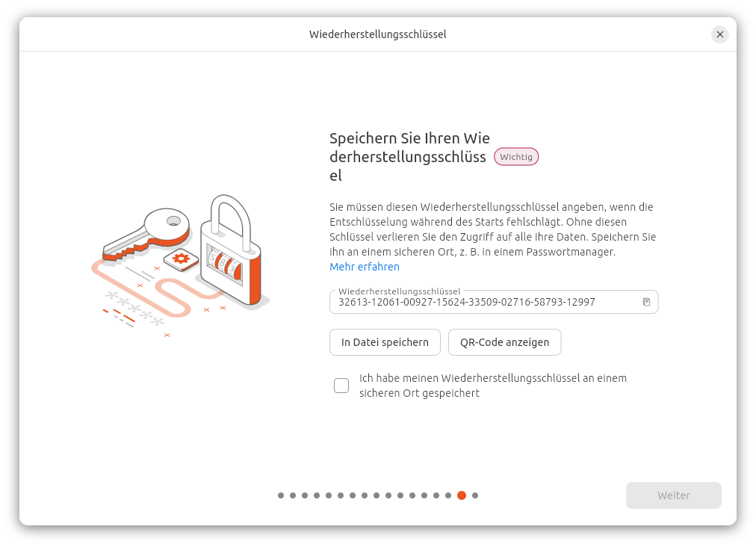
Task: Click the key image in the illustration
Action: pos(146,234)
